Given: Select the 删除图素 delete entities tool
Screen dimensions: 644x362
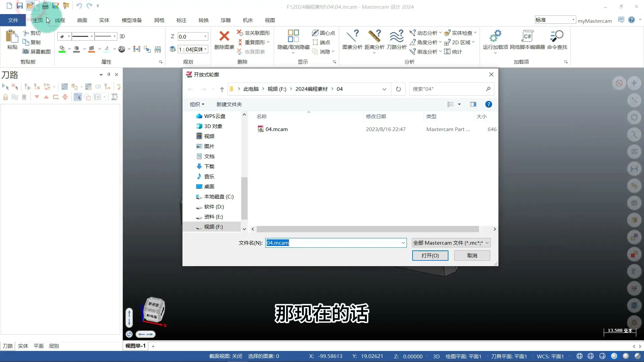Looking at the screenshot, I should tap(224, 40).
